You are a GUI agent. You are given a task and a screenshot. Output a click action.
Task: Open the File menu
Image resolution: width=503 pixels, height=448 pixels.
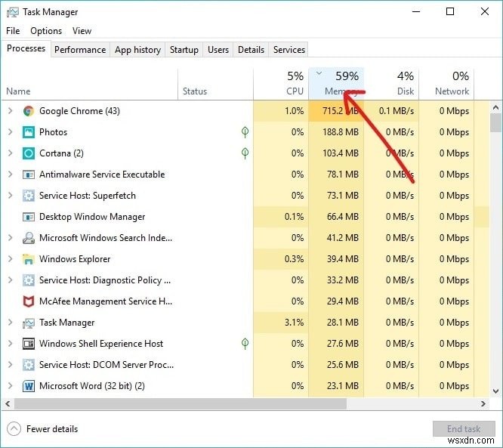13,31
